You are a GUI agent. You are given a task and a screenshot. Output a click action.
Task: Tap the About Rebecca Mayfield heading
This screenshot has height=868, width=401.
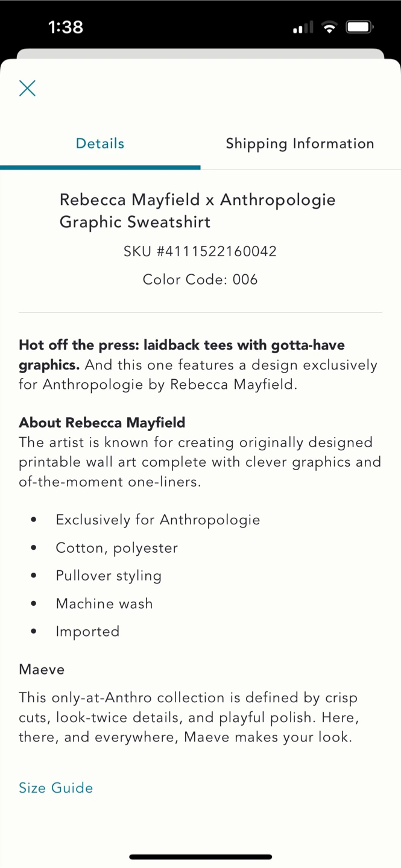102,422
